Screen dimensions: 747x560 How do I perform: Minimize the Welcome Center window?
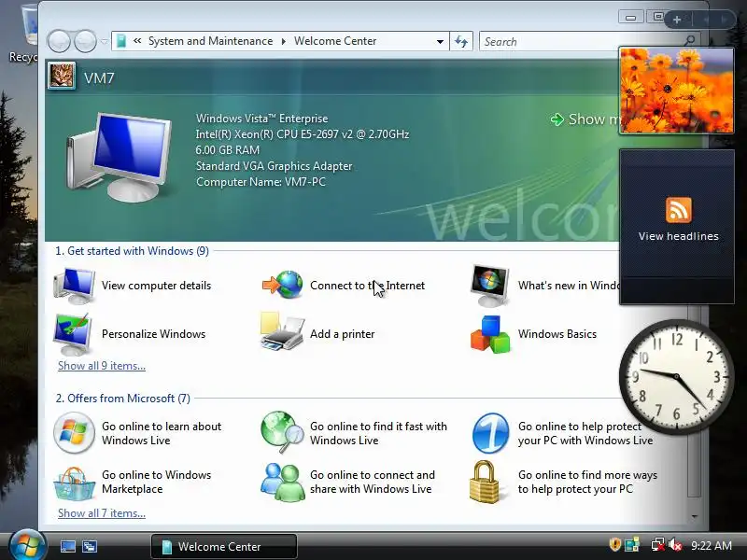tap(631, 18)
